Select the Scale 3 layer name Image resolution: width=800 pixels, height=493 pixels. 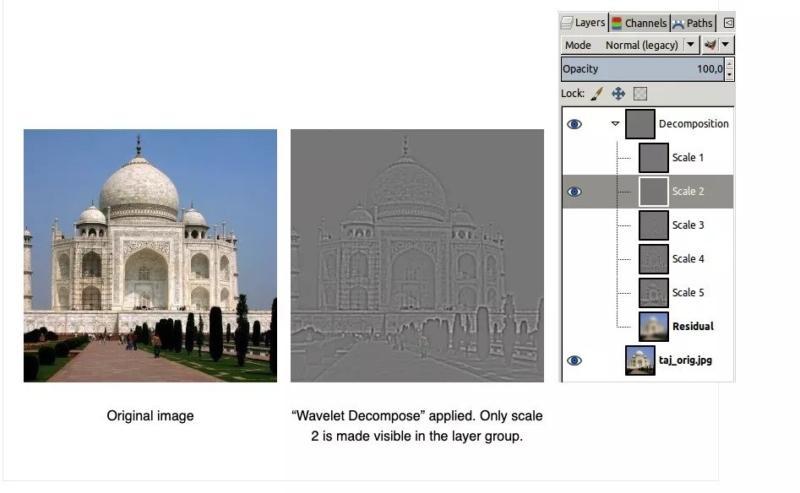tap(688, 225)
